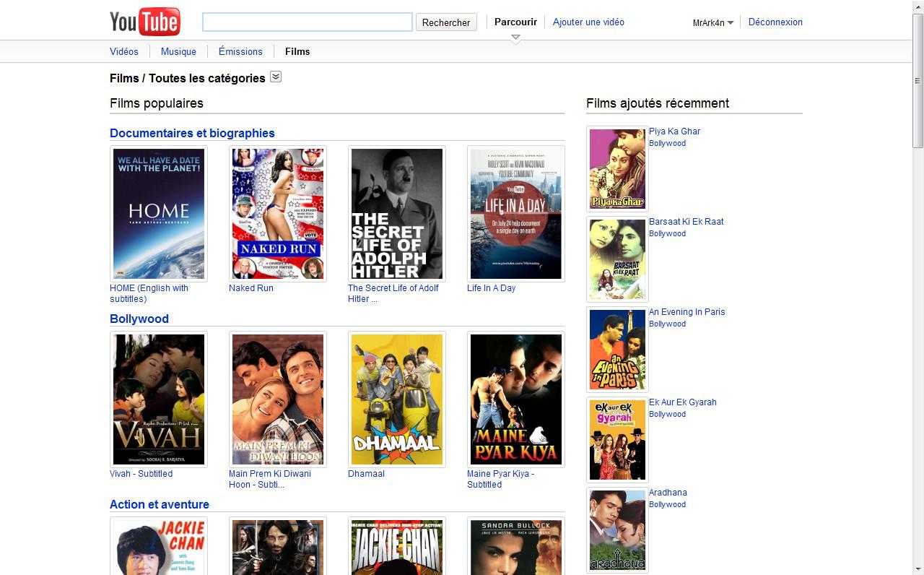924x575 pixels.
Task: Open HOME (English with subtitles) title link
Action: (x=149, y=293)
